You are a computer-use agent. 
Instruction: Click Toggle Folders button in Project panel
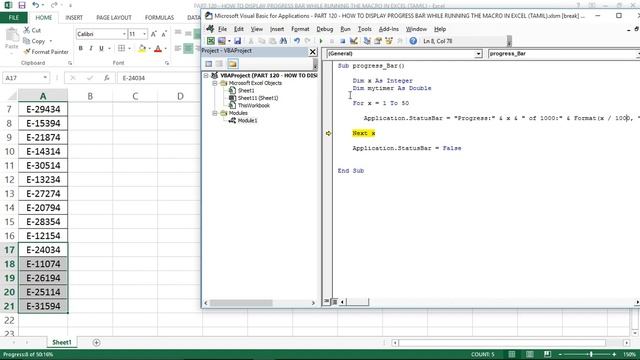click(233, 64)
